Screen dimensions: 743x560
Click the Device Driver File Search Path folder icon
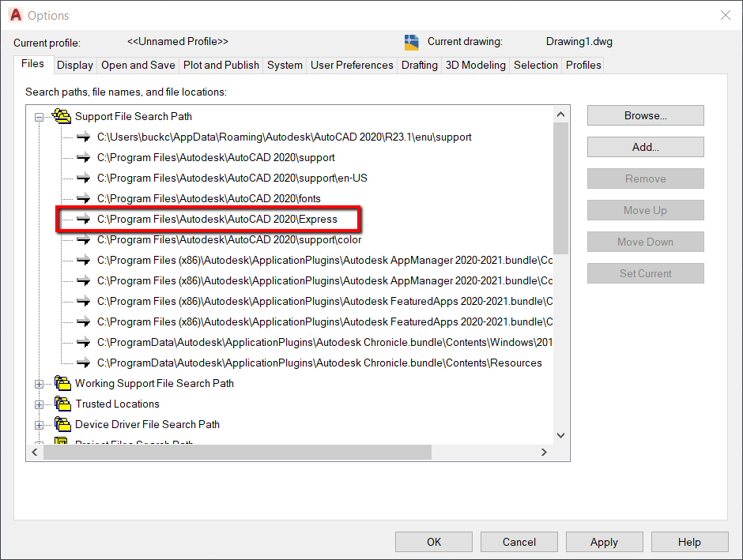(62, 424)
